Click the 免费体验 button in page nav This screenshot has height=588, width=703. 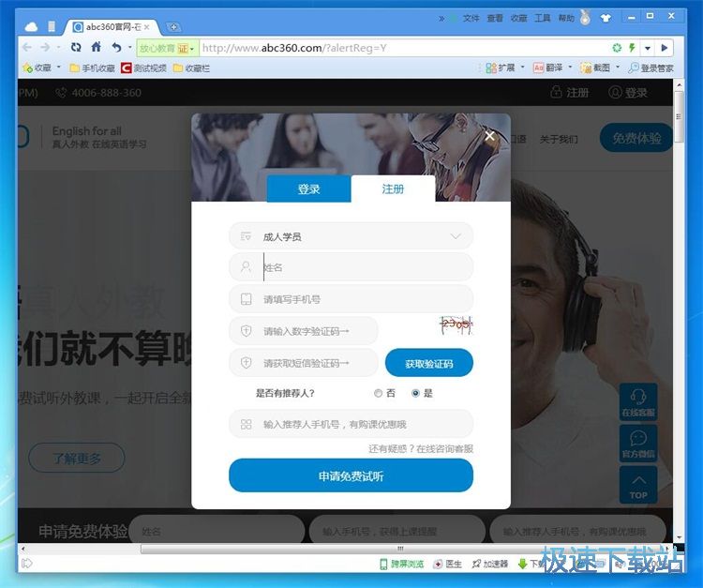click(x=636, y=138)
